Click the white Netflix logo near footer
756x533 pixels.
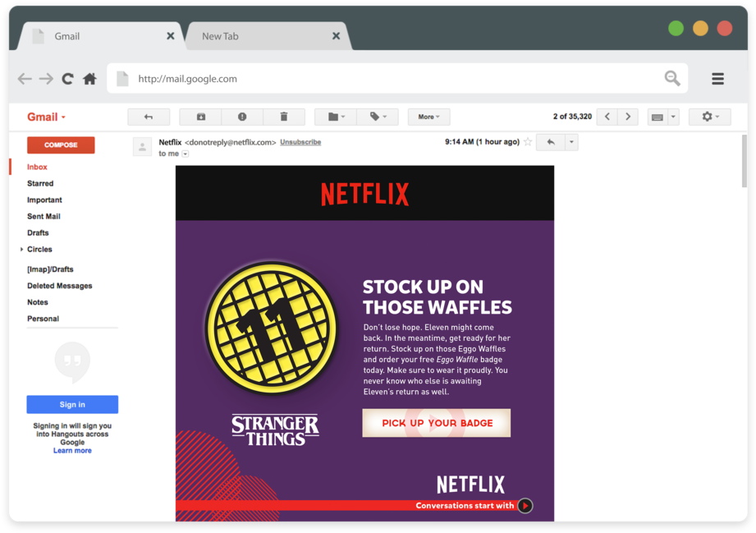coord(470,485)
